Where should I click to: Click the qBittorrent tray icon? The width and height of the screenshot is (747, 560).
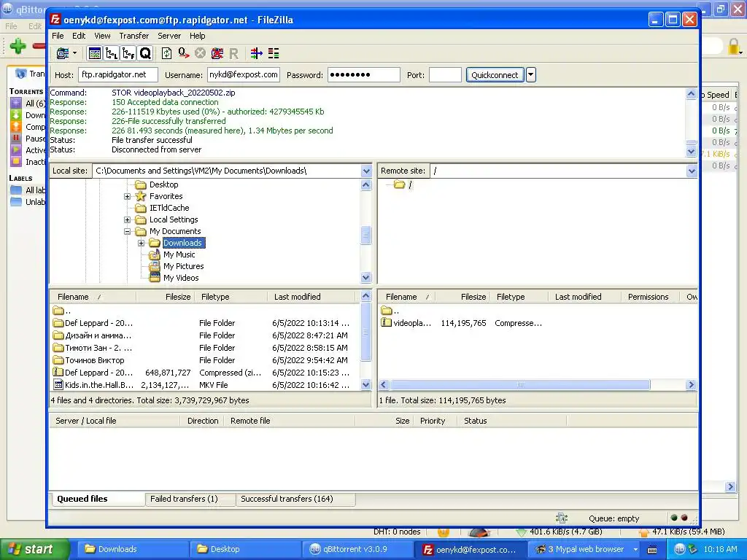click(x=679, y=549)
